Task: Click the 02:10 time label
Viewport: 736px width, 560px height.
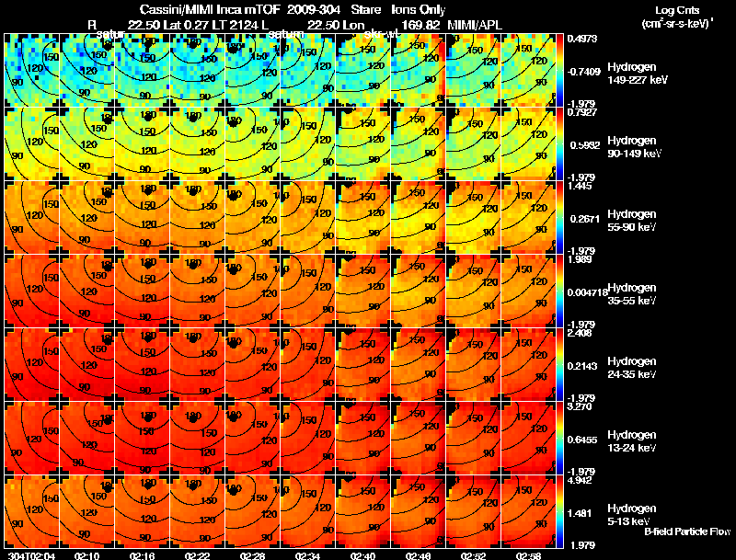Action: point(86,555)
